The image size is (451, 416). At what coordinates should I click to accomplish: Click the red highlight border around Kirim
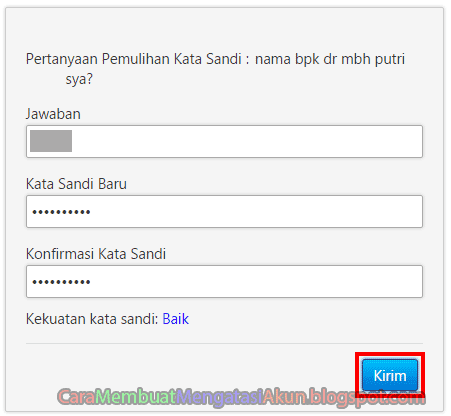pyautogui.click(x=390, y=354)
